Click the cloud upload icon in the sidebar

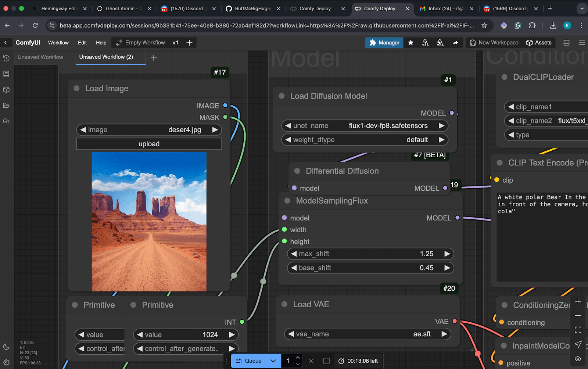pos(6,121)
